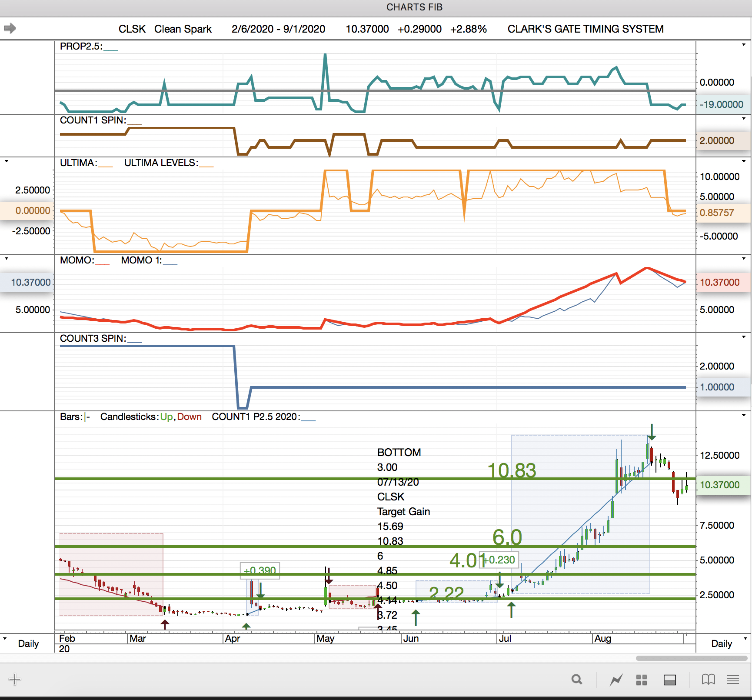Click the zigzag chart line icon
Image resolution: width=752 pixels, height=700 pixels.
point(616,680)
